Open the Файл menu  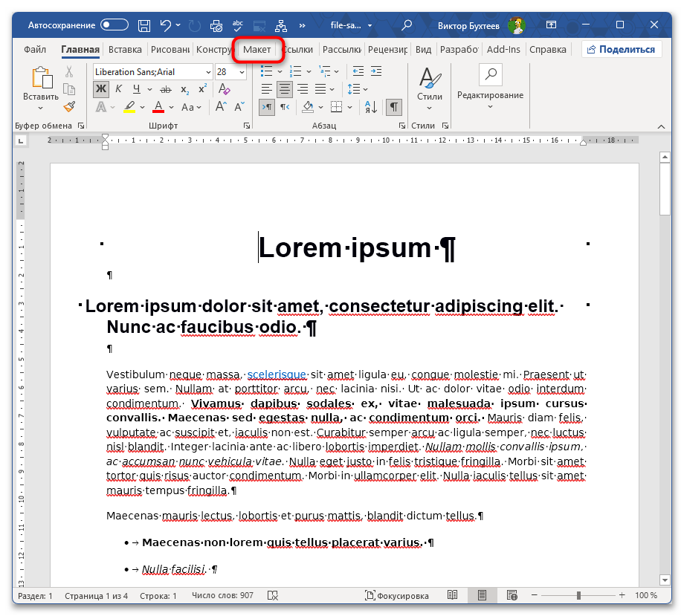coord(35,50)
